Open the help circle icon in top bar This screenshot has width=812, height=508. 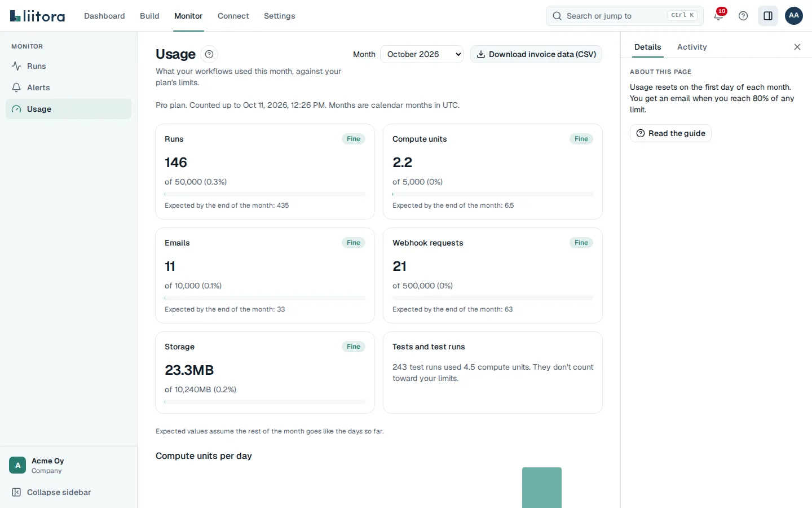(743, 16)
